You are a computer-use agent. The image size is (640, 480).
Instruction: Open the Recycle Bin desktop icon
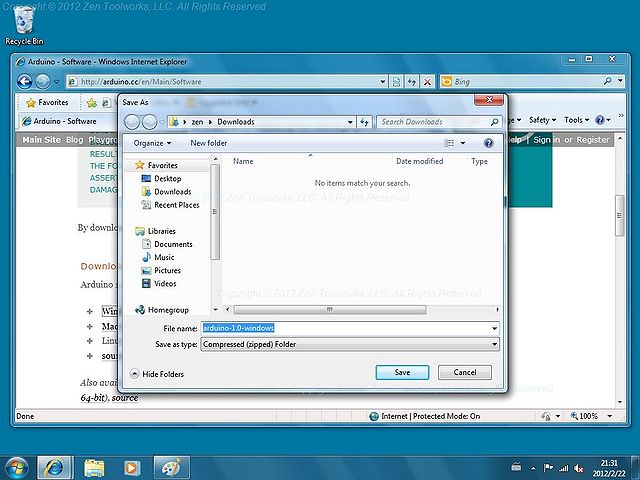click(24, 25)
